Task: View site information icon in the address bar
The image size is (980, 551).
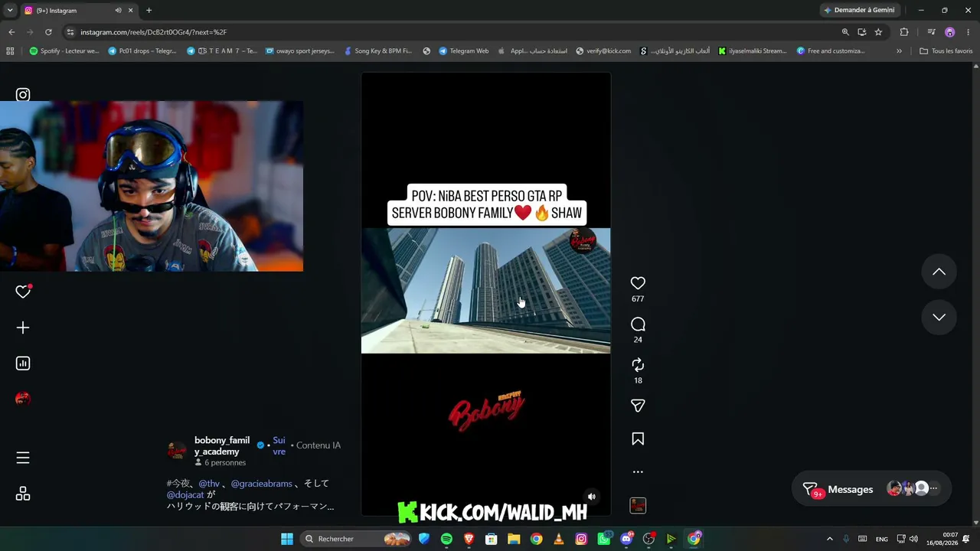Action: click(70, 32)
